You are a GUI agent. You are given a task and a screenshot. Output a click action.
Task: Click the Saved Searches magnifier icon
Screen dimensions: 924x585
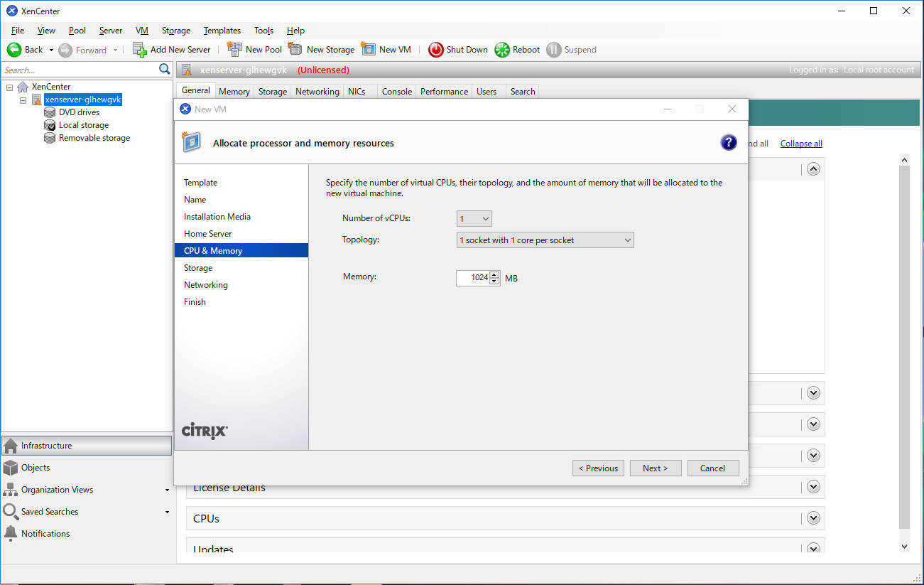pyautogui.click(x=11, y=512)
